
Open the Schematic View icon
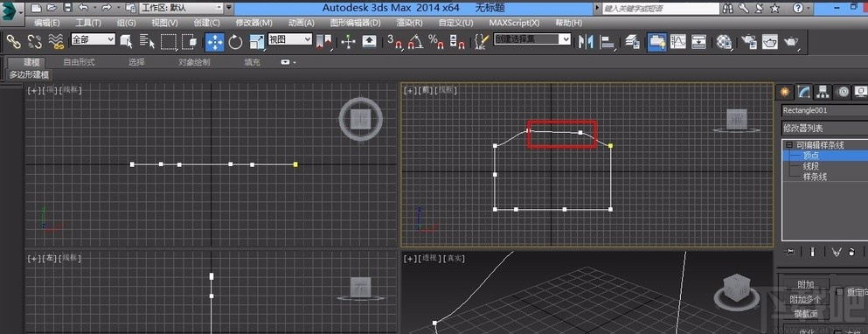tap(698, 42)
